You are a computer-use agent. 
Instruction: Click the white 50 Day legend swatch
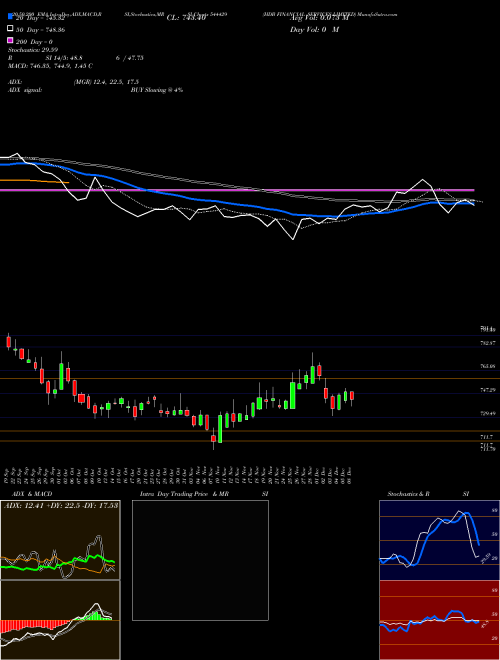11,29
